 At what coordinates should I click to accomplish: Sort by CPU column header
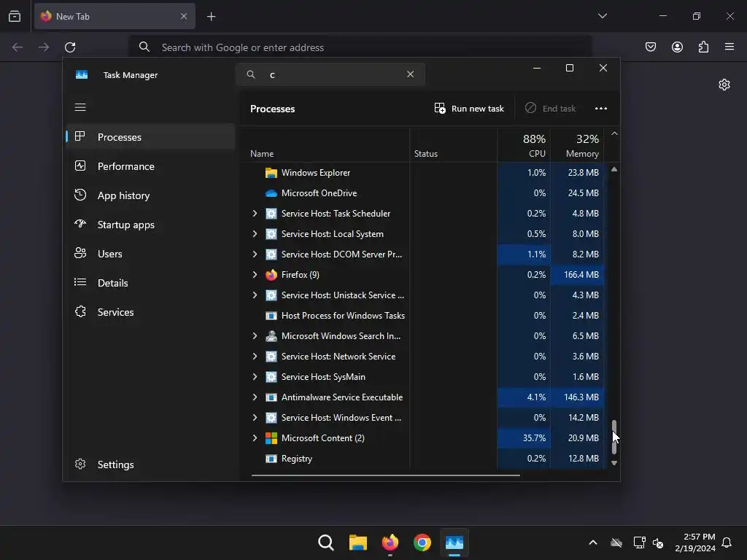point(524,146)
